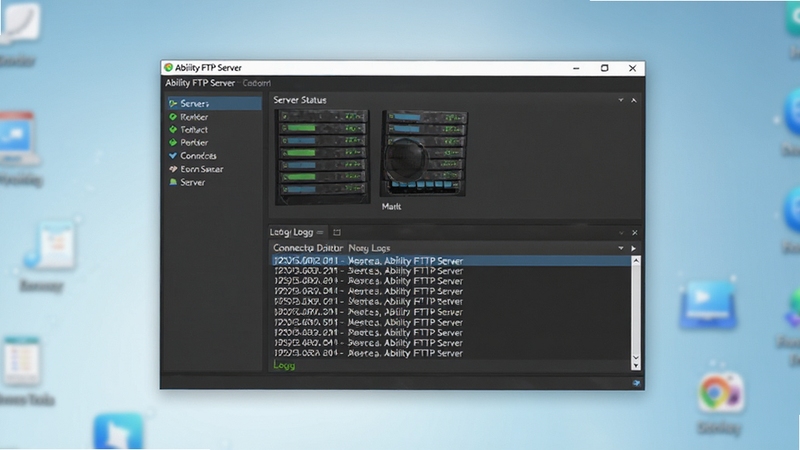Open the bottom Server sidebar entry

click(192, 182)
